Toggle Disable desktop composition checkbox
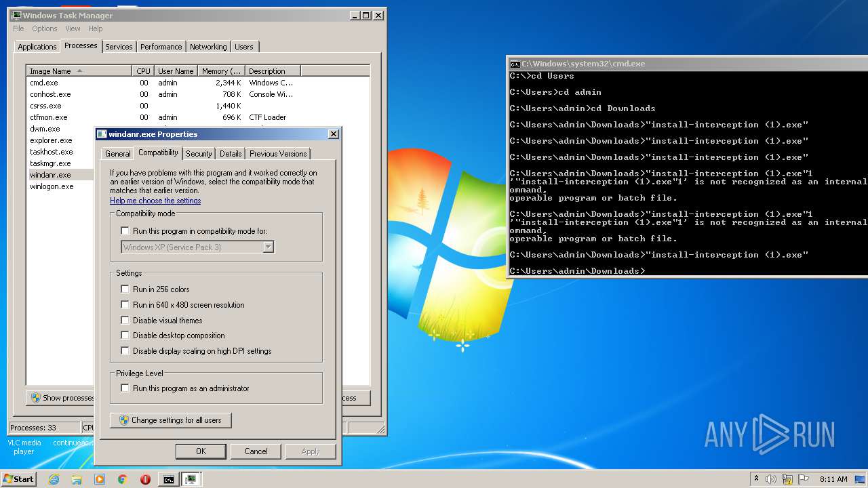The width and height of the screenshot is (868, 488). (125, 335)
